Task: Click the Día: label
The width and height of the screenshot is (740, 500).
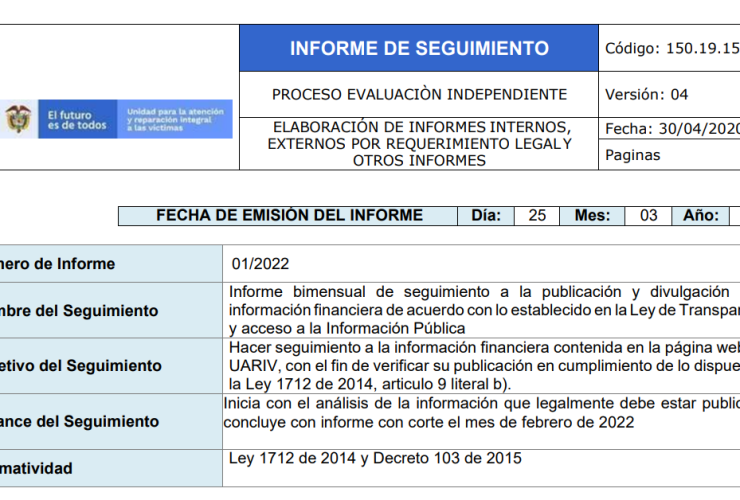Action: click(486, 215)
